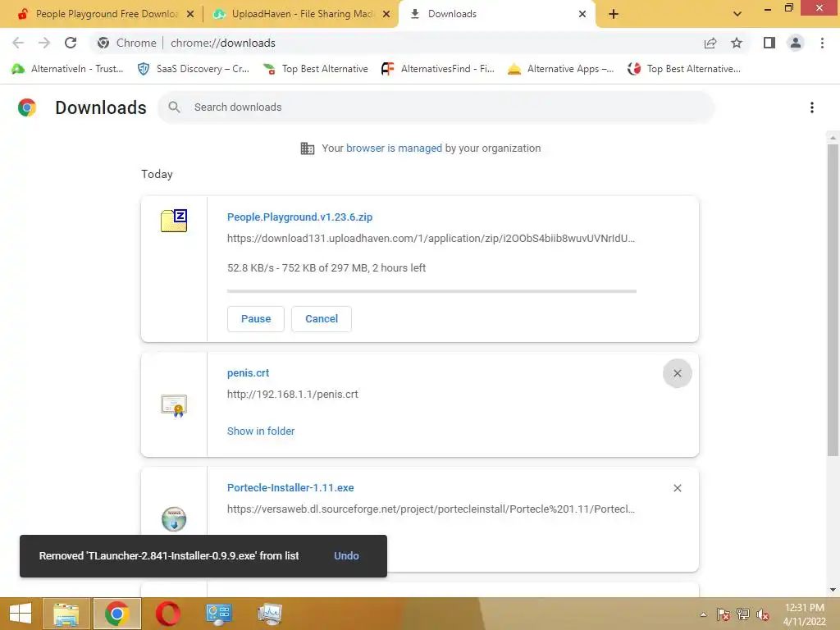Click the scrollbar down arrow
Viewport: 840px width, 630px height.
tap(833, 590)
